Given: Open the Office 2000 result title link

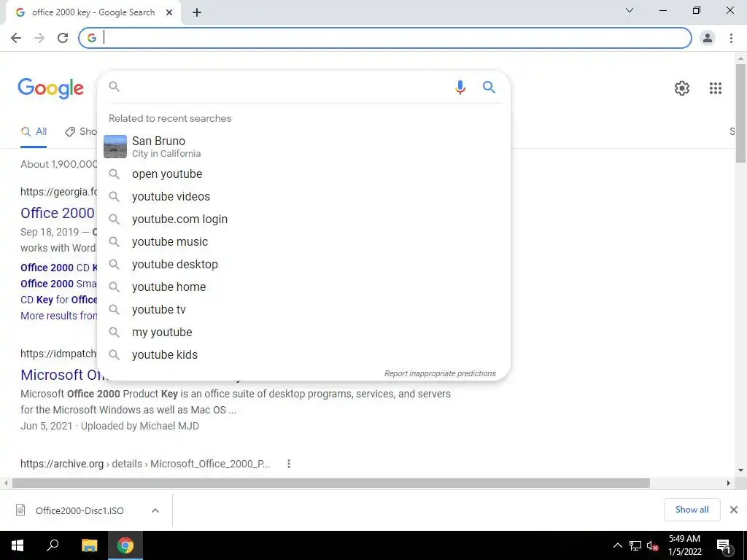Looking at the screenshot, I should click(x=58, y=213).
